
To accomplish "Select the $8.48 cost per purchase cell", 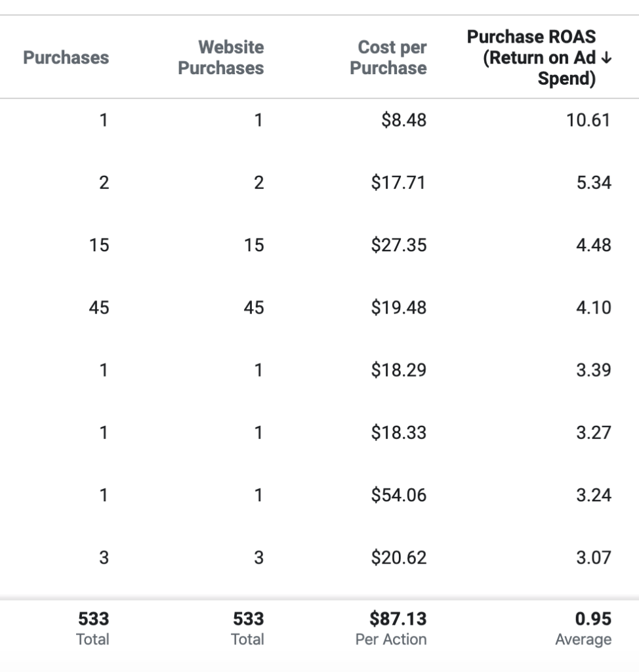I will click(403, 120).
